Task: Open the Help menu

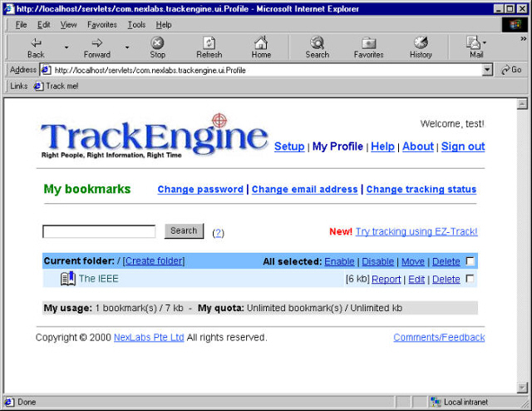Action: 164,25
